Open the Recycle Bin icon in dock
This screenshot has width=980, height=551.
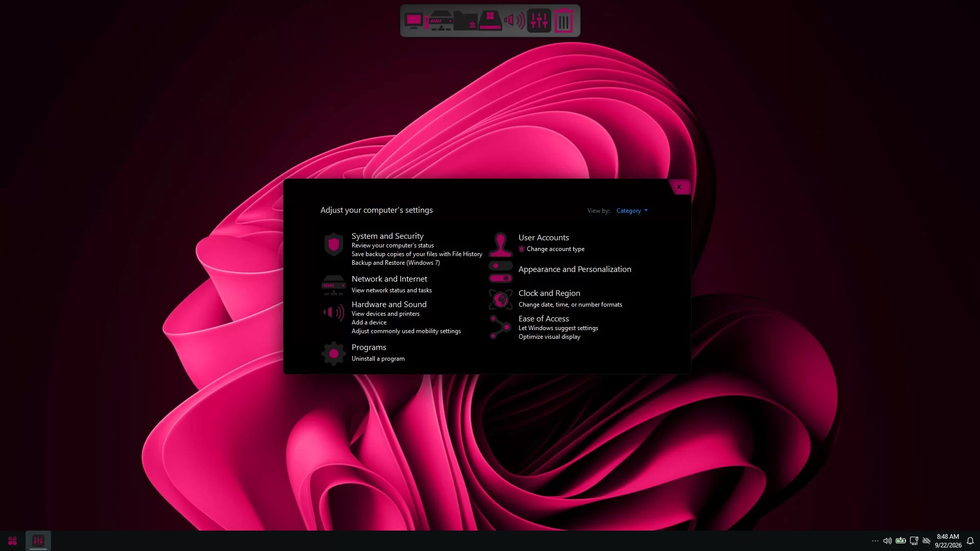click(x=563, y=21)
